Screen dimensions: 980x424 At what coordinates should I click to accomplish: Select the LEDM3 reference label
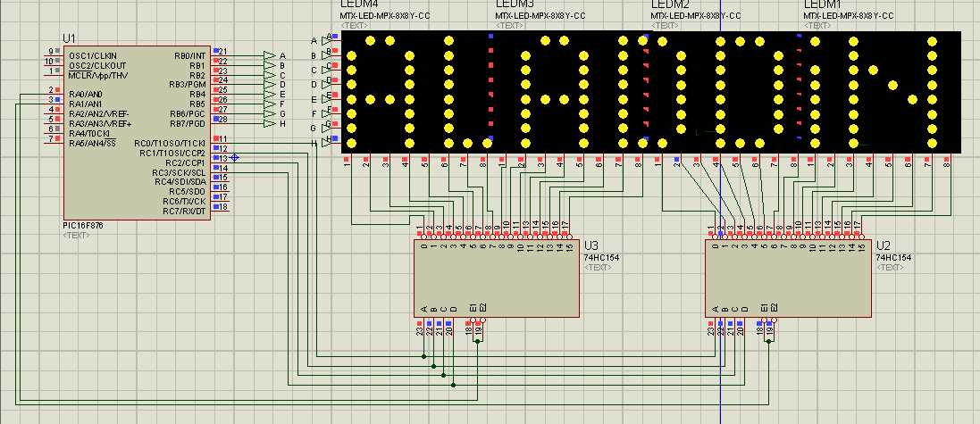point(515,4)
